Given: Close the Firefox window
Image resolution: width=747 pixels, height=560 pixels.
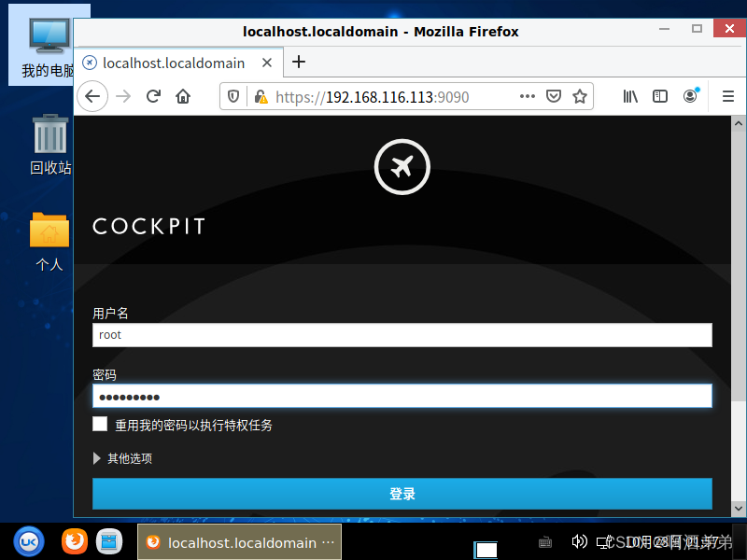Looking at the screenshot, I should 729,29.
